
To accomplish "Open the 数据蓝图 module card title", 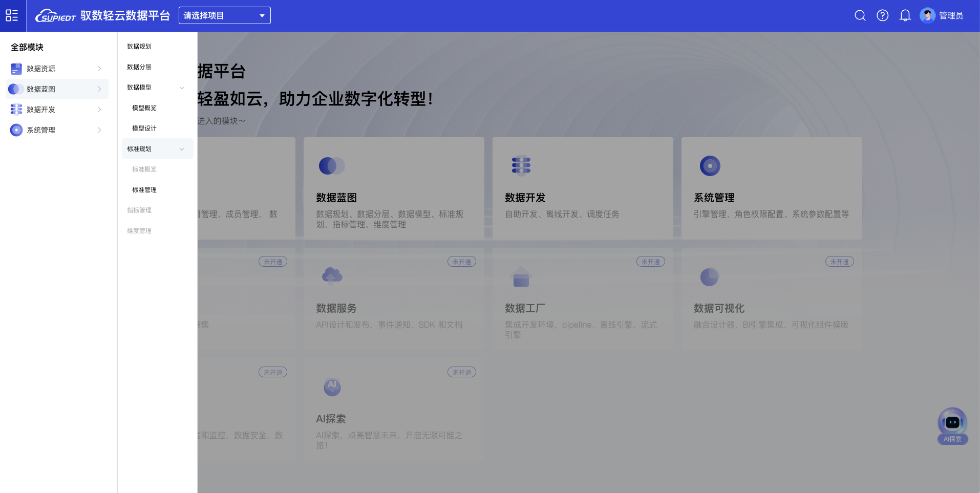I will tap(336, 198).
